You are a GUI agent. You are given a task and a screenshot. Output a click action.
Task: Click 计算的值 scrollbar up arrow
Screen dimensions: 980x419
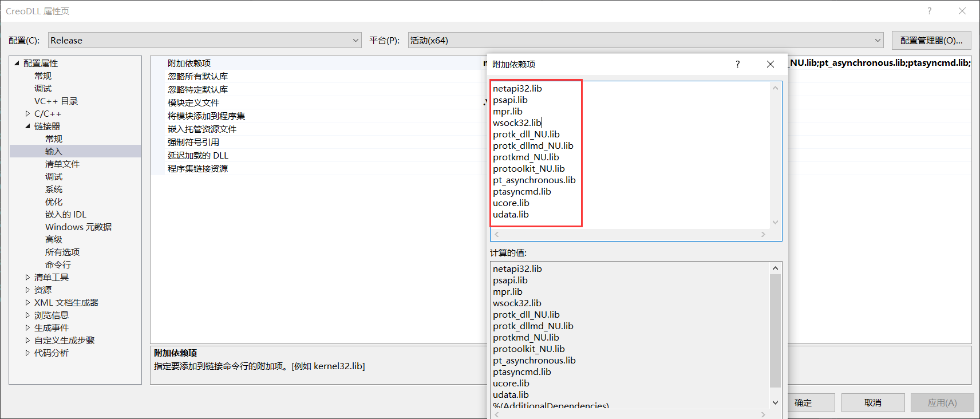point(775,268)
